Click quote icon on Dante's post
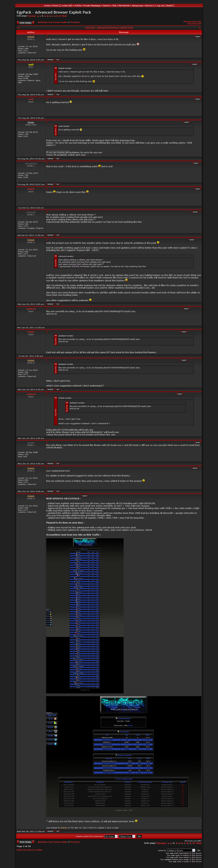Screen dimensions: 218x868 [x=186, y=122]
